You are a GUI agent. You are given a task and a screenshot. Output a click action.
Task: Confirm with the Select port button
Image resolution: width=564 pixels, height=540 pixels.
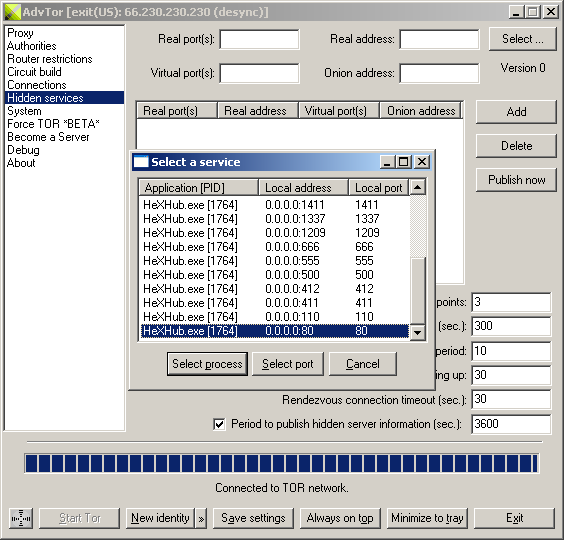tap(288, 364)
